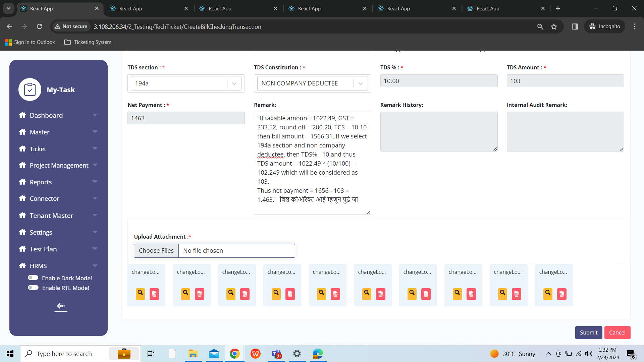Click the taskbar clock showing 2:32 PM
This screenshot has height=362, width=644.
[607, 354]
